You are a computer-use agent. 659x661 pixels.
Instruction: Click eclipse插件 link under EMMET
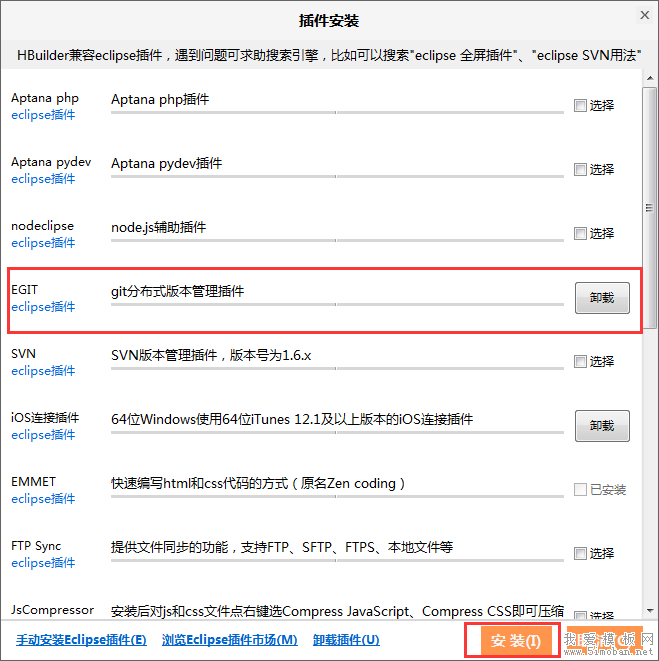43,499
